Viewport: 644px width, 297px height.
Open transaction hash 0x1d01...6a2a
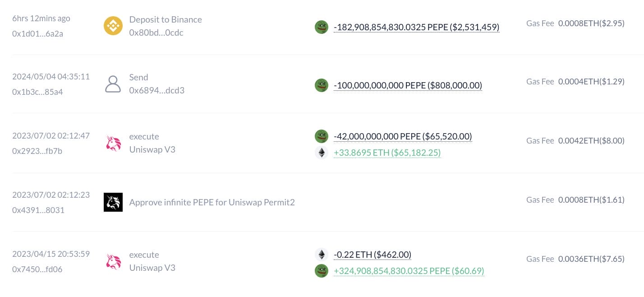coord(37,33)
